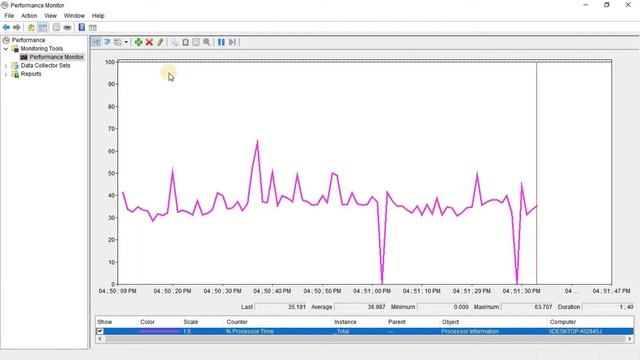Select Monitoring Tools in the tree

pos(42,49)
